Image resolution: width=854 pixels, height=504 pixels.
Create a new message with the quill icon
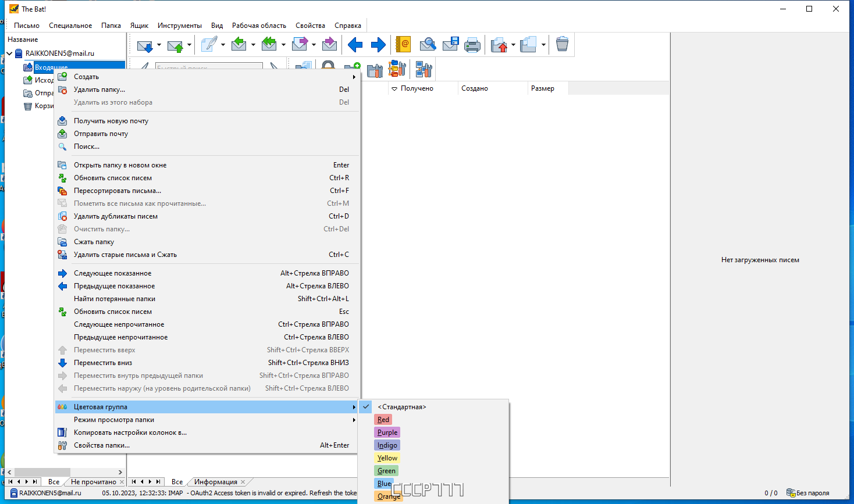[208, 45]
